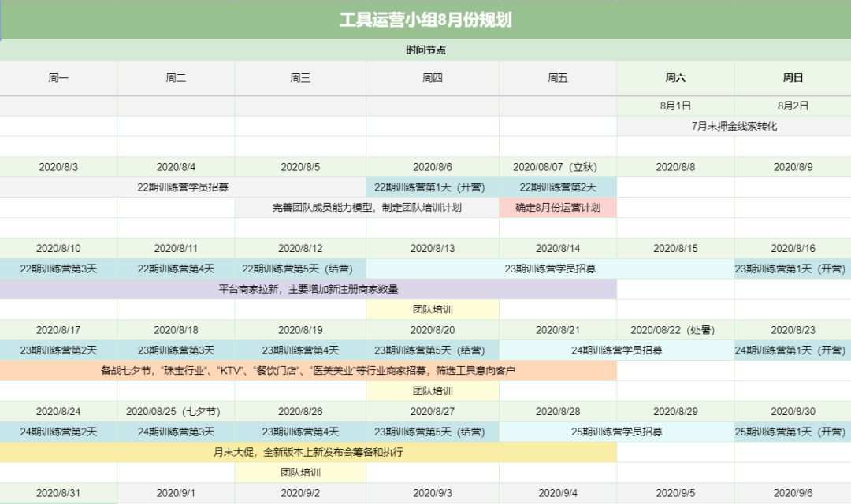Select the 2020/08/25（七夕节）date cell
The image size is (851, 504).
click(176, 411)
